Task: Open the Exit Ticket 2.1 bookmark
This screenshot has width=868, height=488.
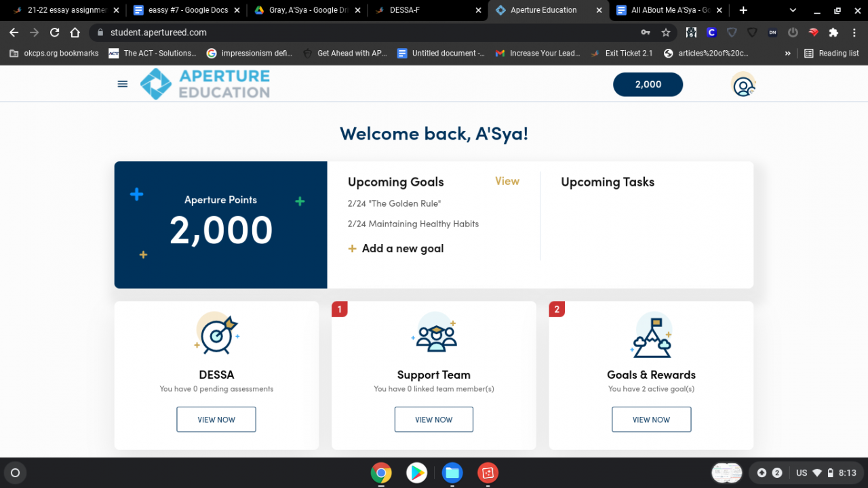Action: pos(621,53)
